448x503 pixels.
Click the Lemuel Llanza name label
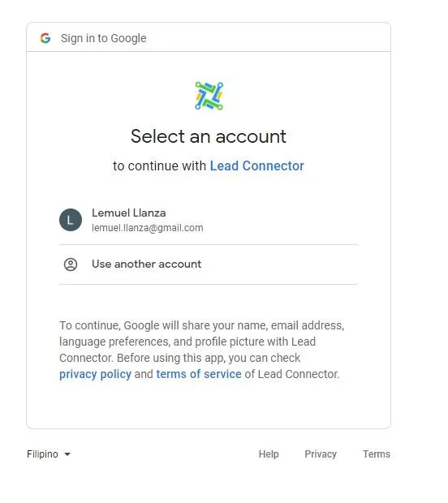[x=129, y=213]
